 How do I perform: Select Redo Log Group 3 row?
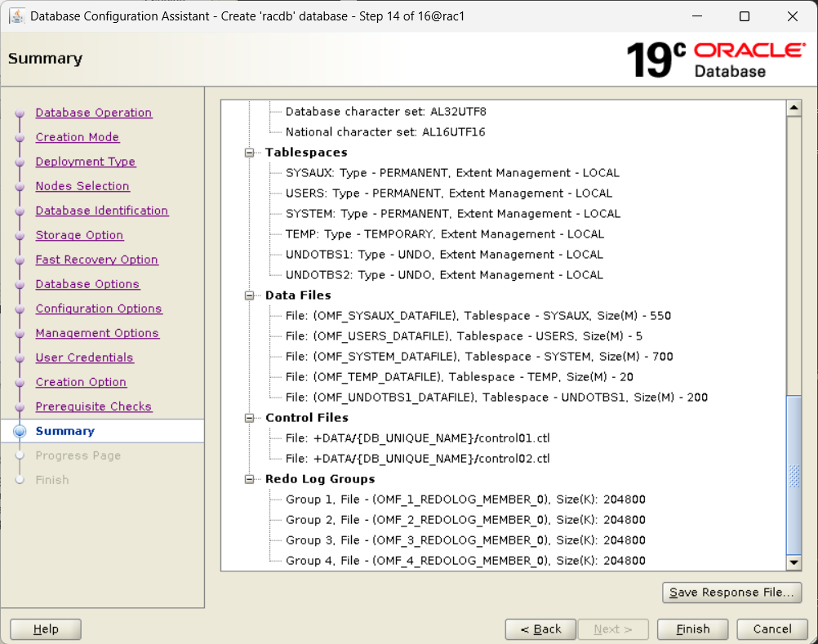(x=465, y=540)
